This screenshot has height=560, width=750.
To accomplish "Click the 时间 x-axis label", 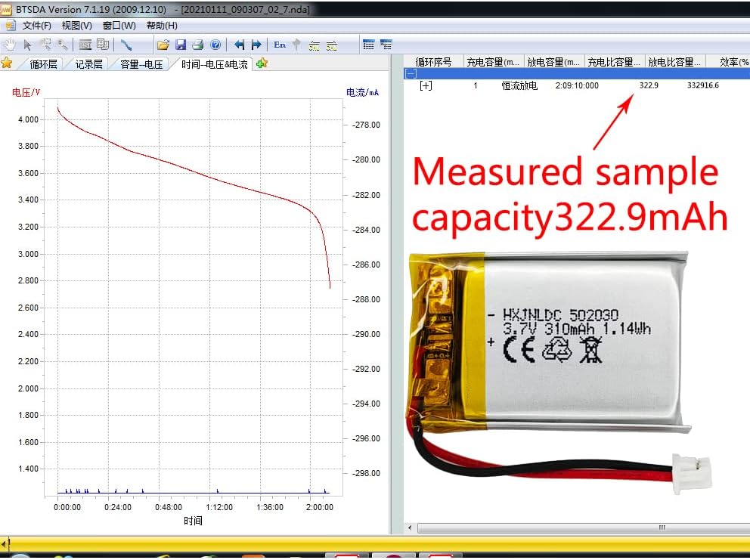I will (194, 521).
